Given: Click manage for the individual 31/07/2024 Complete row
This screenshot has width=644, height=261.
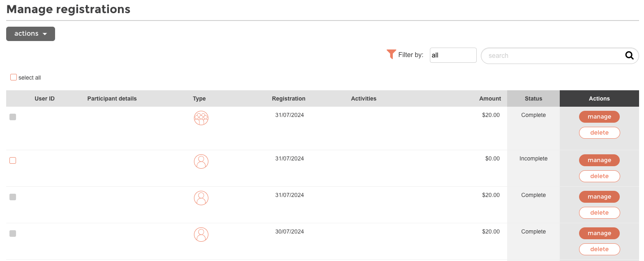Looking at the screenshot, I should (x=599, y=197).
